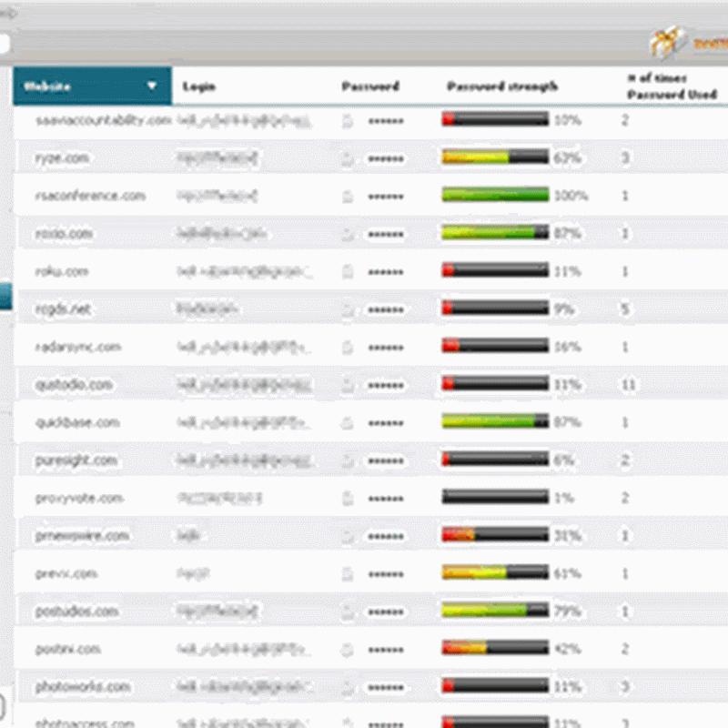Screen dimensions: 728x728
Task: Click the password icon in the rsaconference.com row
Action: [x=348, y=197]
